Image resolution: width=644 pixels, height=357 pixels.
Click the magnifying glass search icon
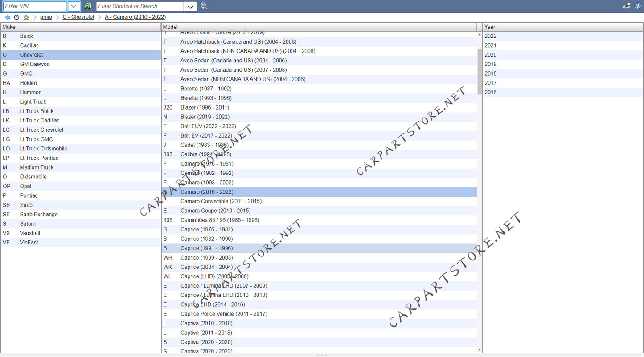pos(204,6)
